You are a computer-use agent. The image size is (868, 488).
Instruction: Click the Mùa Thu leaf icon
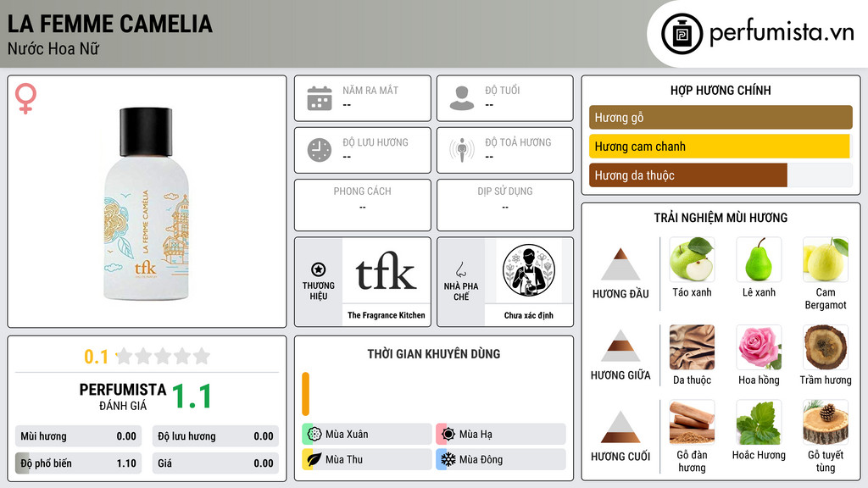click(314, 459)
